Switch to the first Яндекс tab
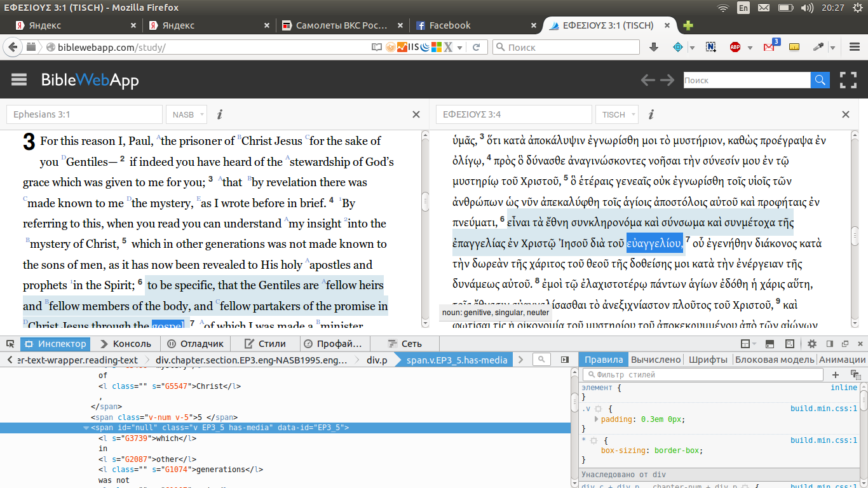Viewport: 868px width, 488px height. [x=76, y=25]
